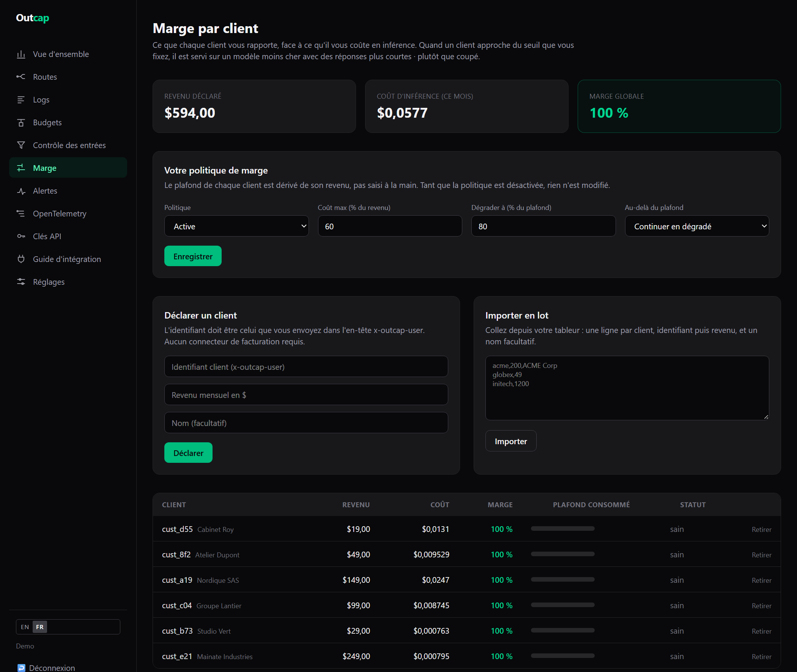797x672 pixels.
Task: Click Retirer for Nordique SAS
Action: coord(761,580)
